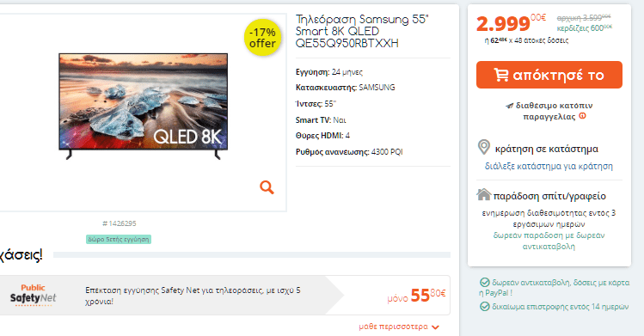The height and width of the screenshot is (336, 644).
Task: Select the Safety Net warranty extension banner
Action: (x=224, y=295)
